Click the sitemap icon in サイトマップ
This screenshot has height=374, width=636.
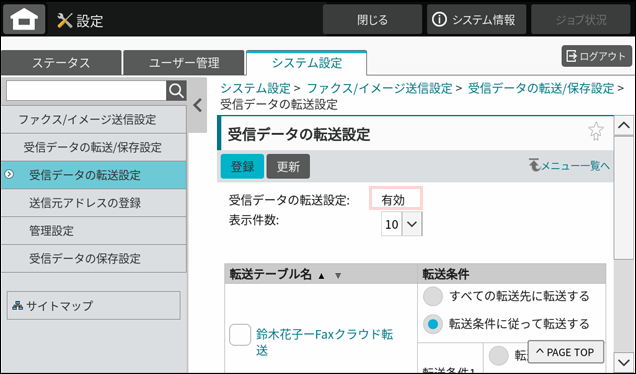point(17,305)
